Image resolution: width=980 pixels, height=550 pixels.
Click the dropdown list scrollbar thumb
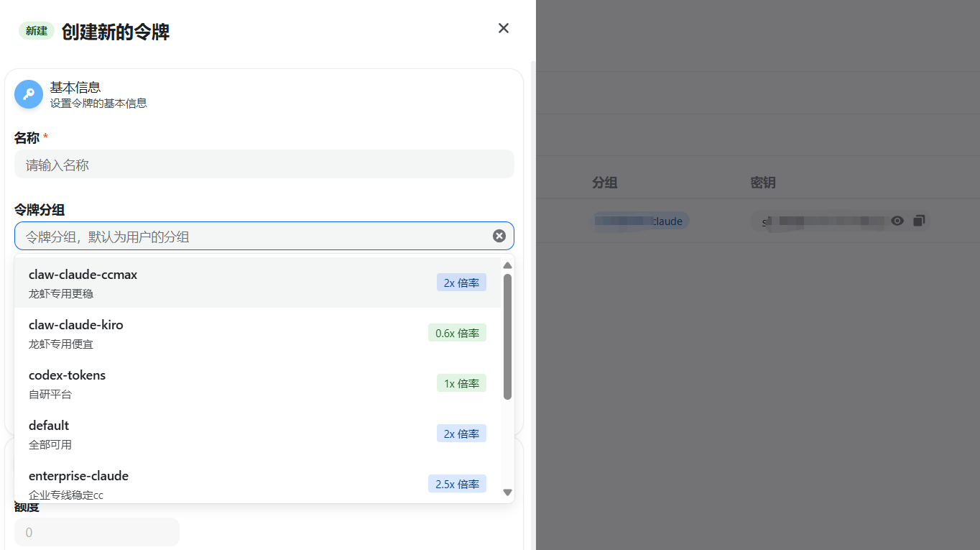pos(507,336)
